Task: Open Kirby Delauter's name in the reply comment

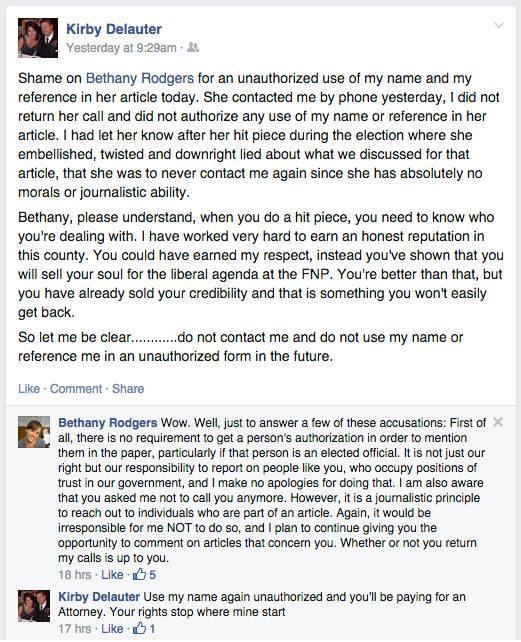Action: [99, 597]
